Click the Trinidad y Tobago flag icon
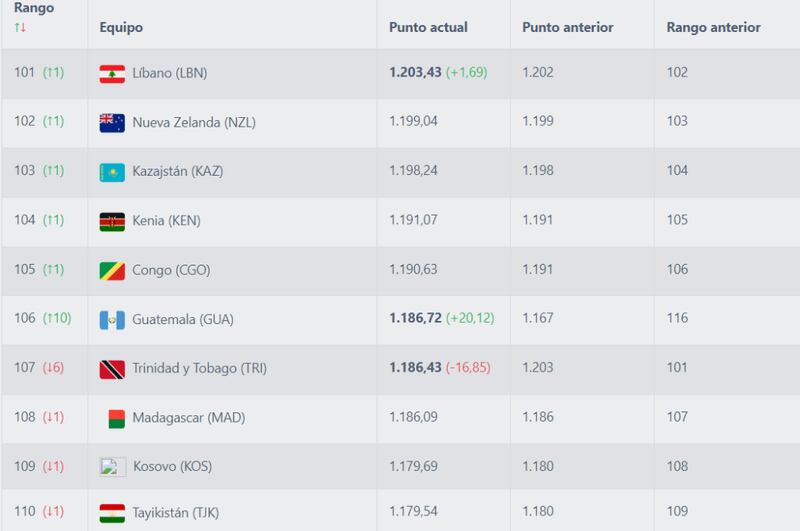 coord(112,369)
